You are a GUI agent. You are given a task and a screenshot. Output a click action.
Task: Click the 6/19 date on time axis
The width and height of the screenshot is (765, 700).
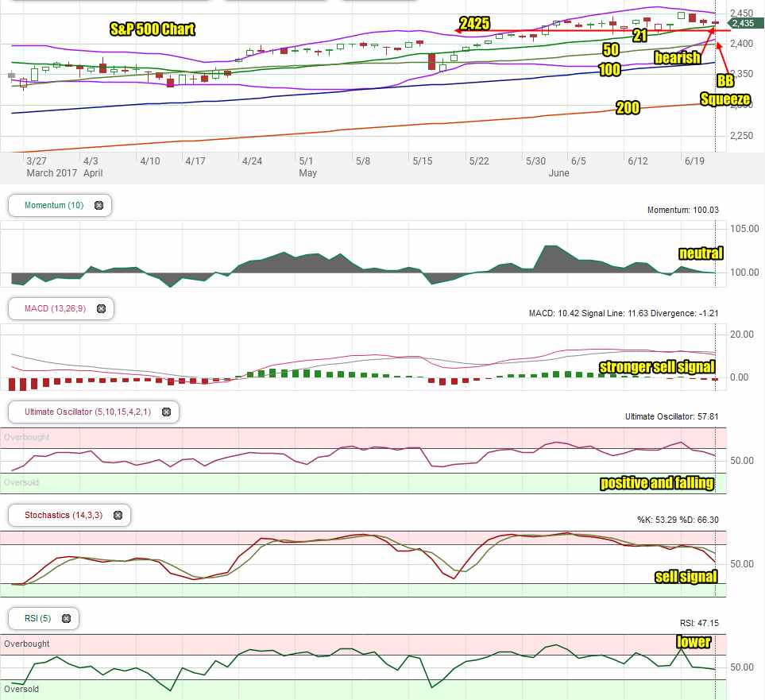pyautogui.click(x=694, y=161)
